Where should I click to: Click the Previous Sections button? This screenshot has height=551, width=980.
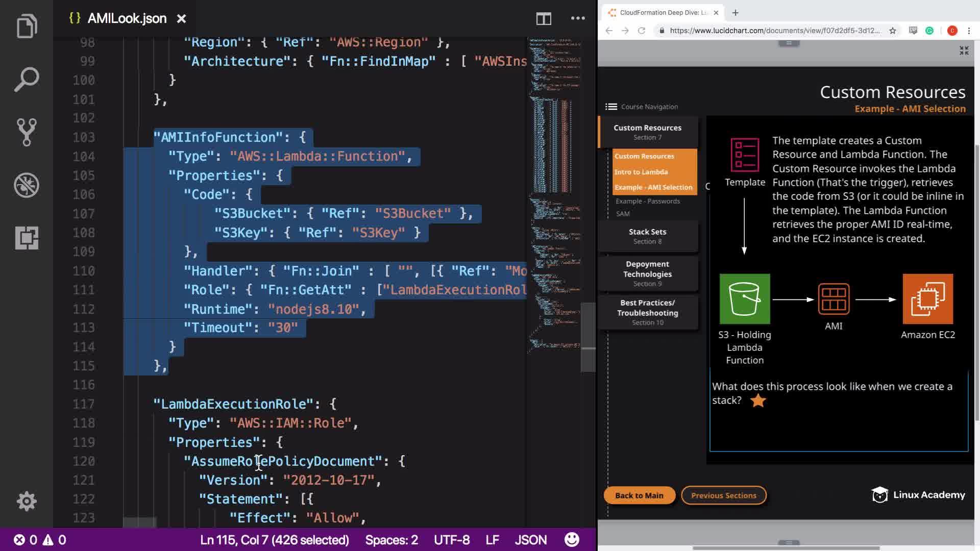(723, 495)
